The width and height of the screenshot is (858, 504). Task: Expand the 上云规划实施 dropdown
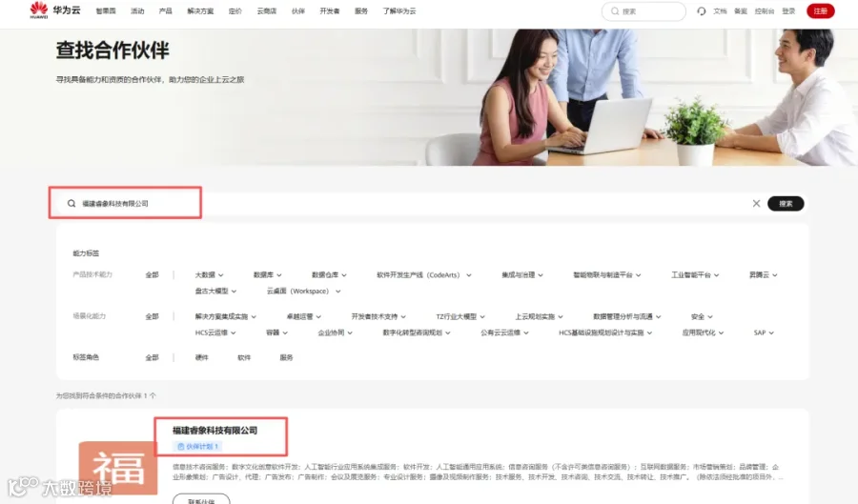[x=539, y=316]
